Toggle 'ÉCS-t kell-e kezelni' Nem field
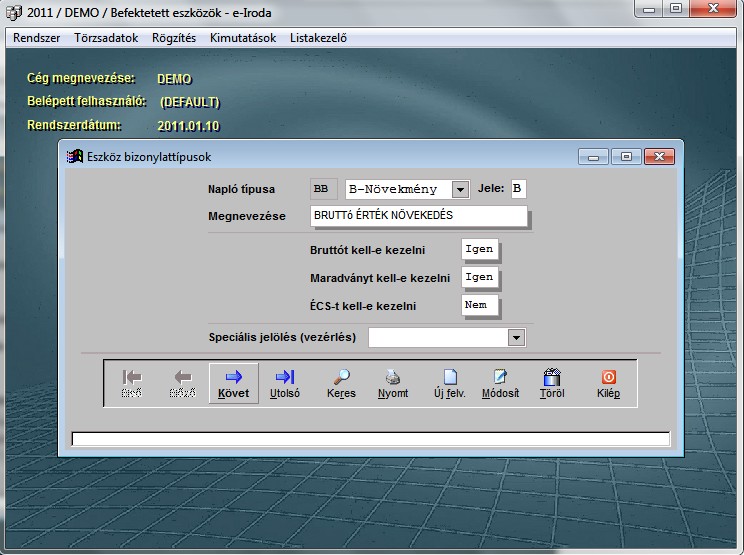Viewport: 744px width, 555px height. point(480,305)
